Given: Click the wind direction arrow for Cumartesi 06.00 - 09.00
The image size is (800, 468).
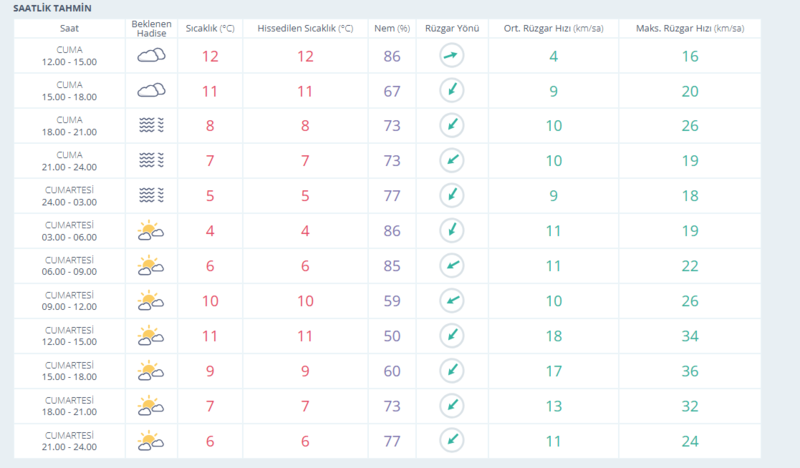Looking at the screenshot, I should [453, 265].
